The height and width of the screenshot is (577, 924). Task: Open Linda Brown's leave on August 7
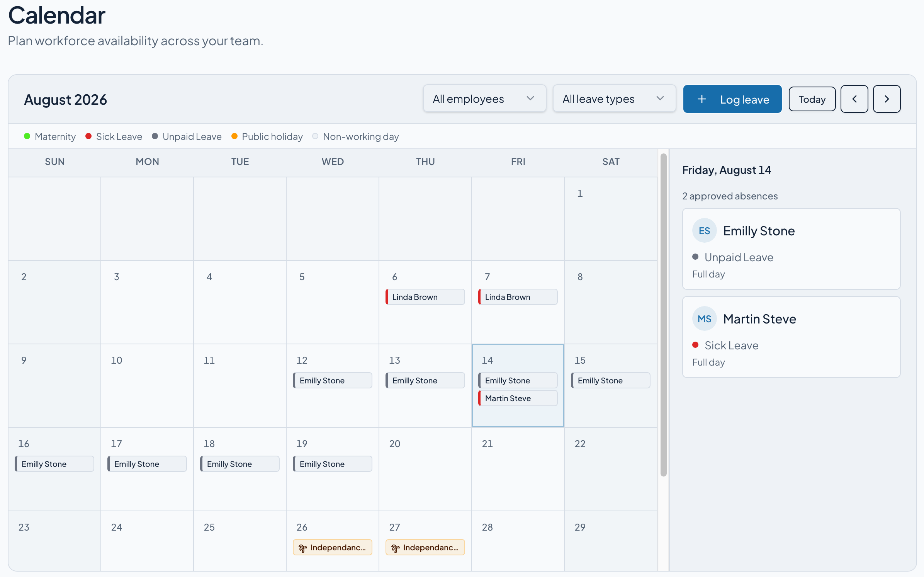518,297
